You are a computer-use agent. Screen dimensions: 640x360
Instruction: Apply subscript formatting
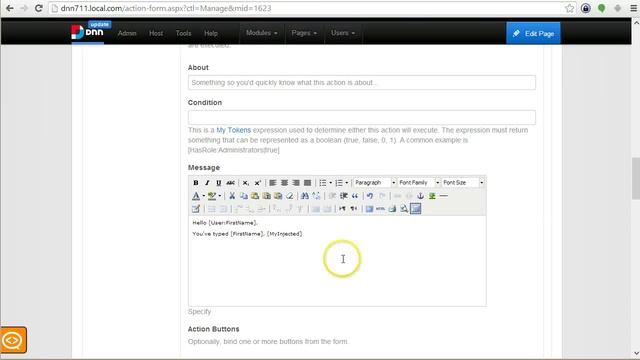246,183
